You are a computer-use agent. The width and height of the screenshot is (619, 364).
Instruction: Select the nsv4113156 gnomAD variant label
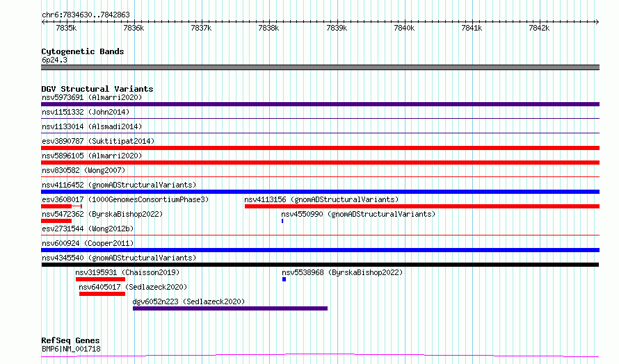coord(321,199)
